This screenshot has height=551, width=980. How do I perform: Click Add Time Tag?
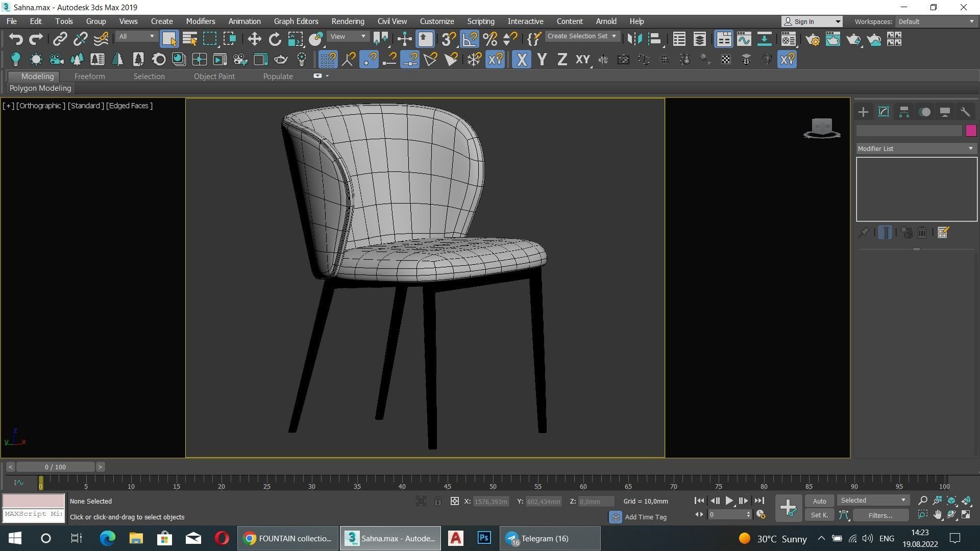click(645, 517)
